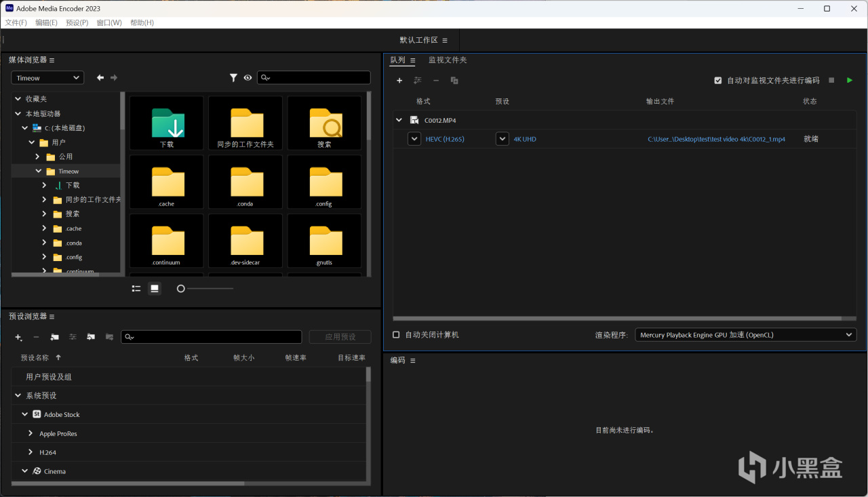The width and height of the screenshot is (868, 497).
Task: Add a source with the queue plus icon
Action: pyautogui.click(x=399, y=81)
